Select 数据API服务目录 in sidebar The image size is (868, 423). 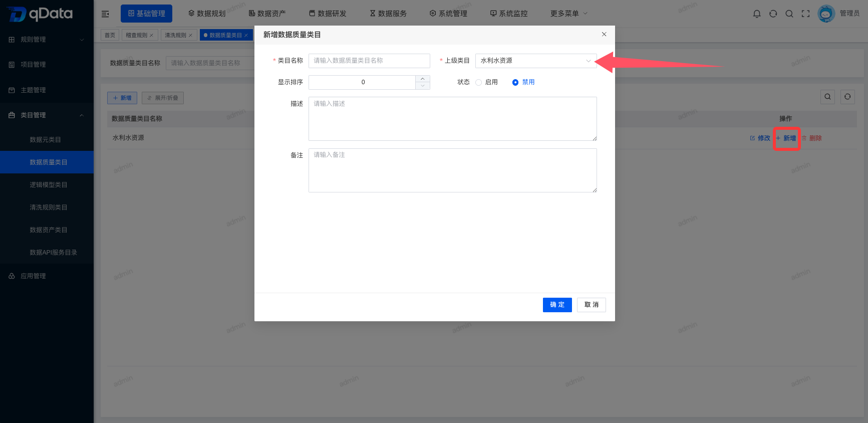tap(47, 253)
